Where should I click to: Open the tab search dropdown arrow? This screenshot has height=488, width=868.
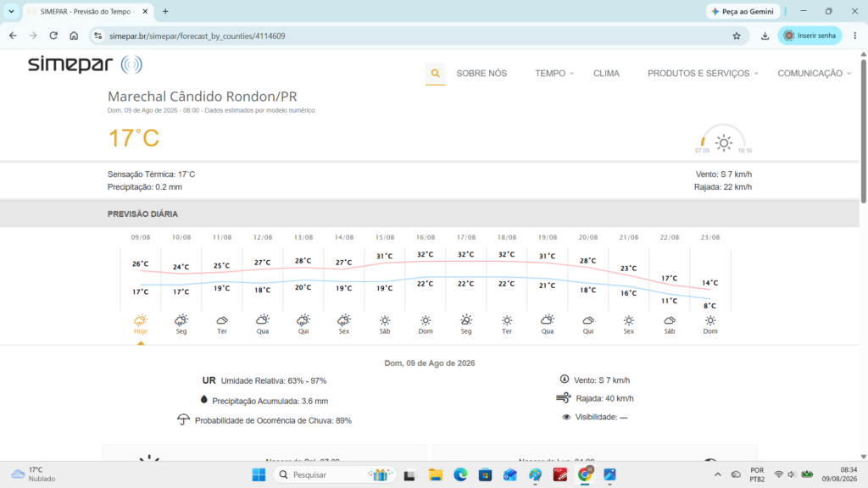(11, 11)
